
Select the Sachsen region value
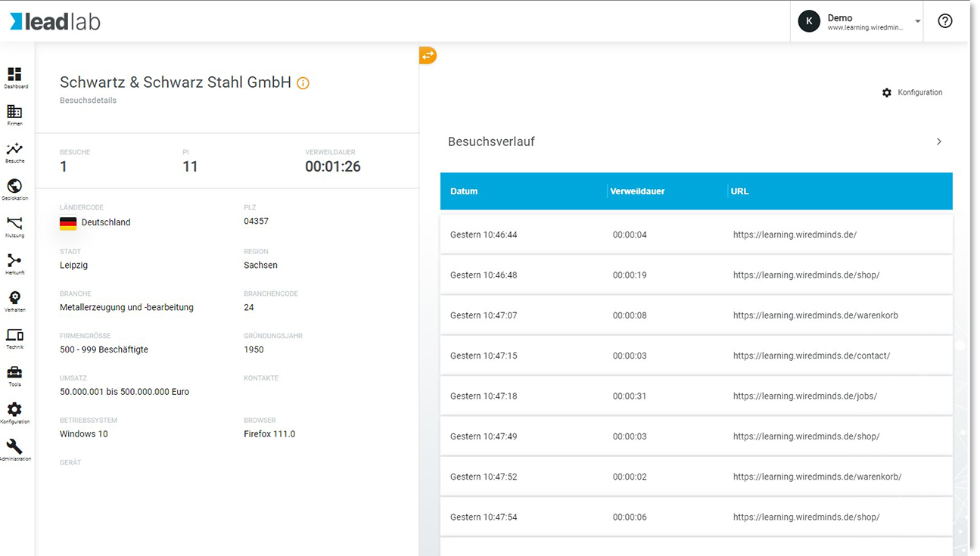[260, 266]
